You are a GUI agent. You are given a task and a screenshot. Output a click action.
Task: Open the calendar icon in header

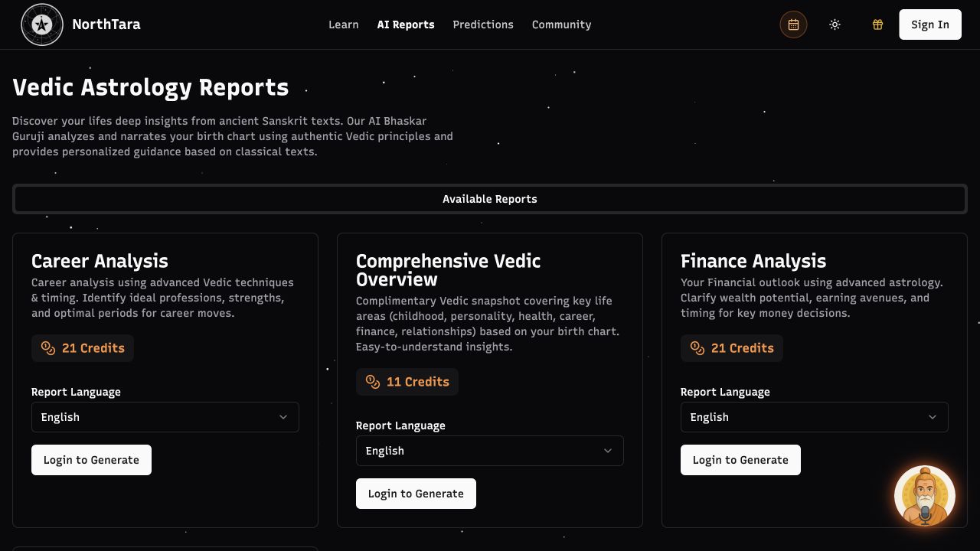[793, 24]
